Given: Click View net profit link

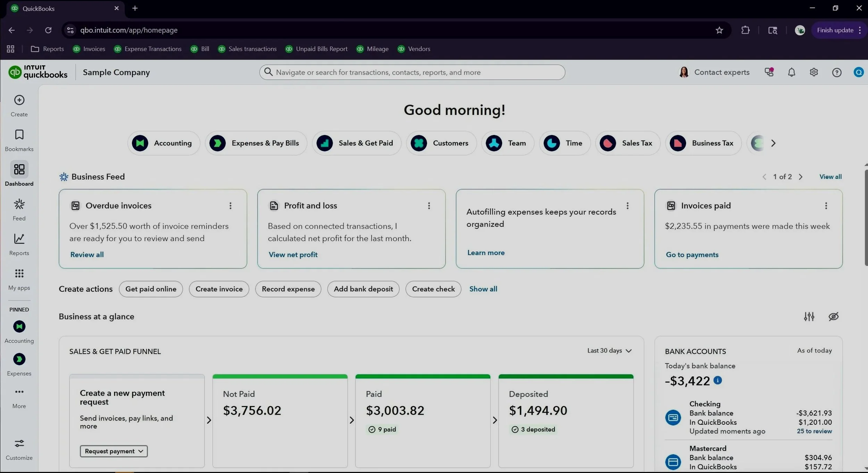Looking at the screenshot, I should (x=293, y=255).
